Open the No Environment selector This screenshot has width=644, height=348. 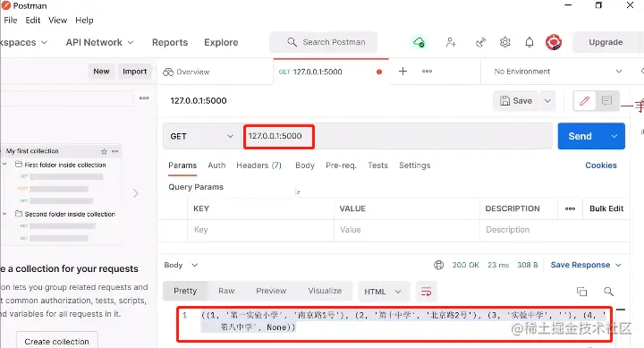[x=558, y=72]
